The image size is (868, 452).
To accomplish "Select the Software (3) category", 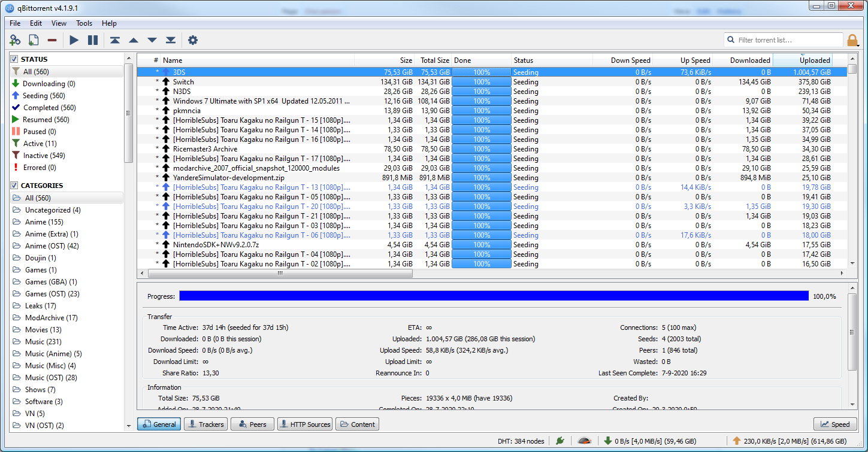I will click(x=44, y=402).
